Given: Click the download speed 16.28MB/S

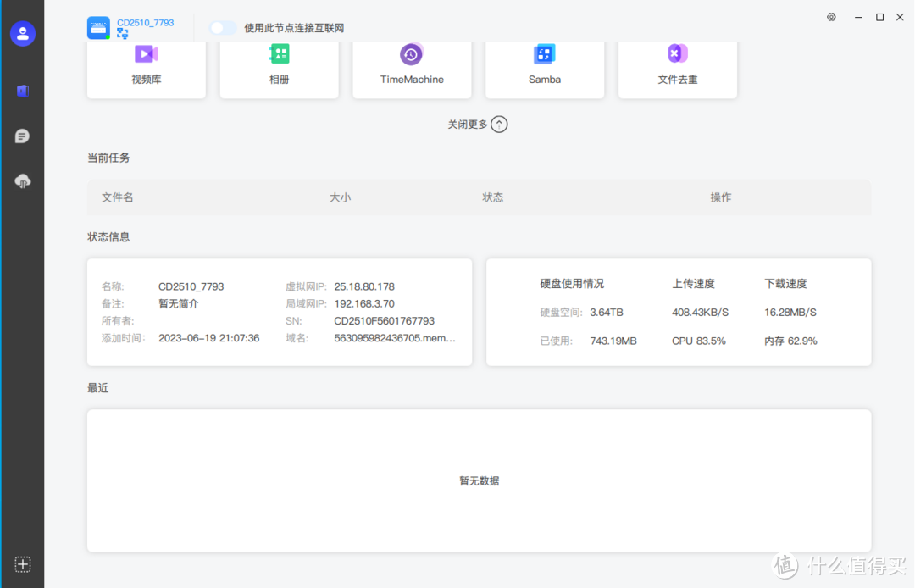Looking at the screenshot, I should pos(790,312).
